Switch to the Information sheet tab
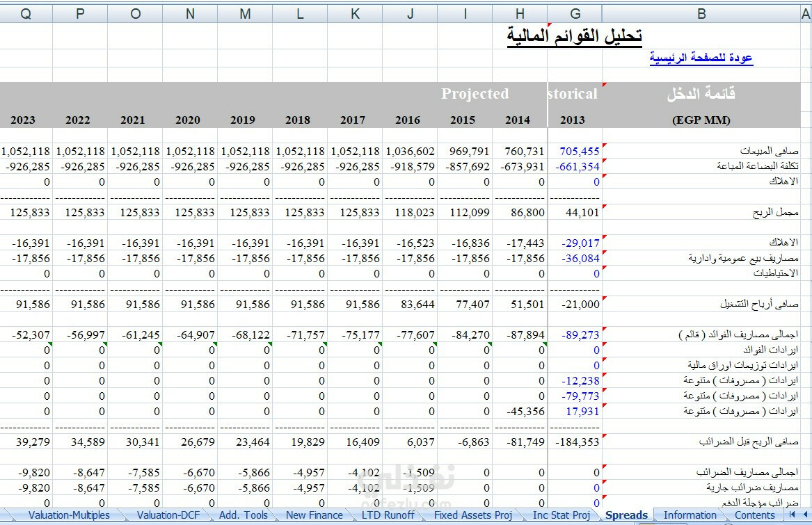The width and height of the screenshot is (812, 525). click(690, 515)
